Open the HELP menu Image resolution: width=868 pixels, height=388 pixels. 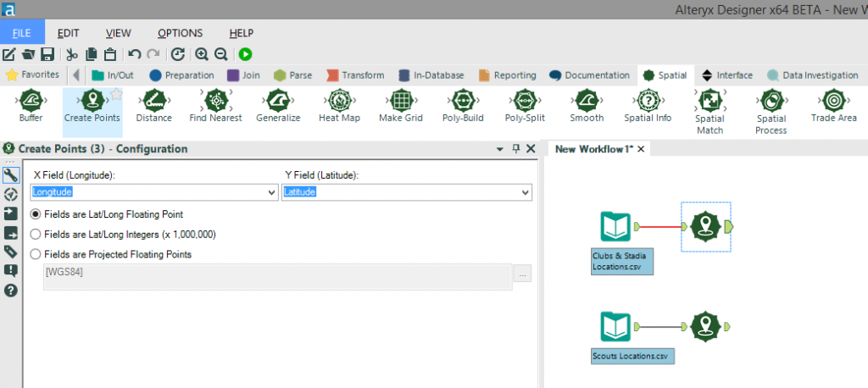point(242,33)
